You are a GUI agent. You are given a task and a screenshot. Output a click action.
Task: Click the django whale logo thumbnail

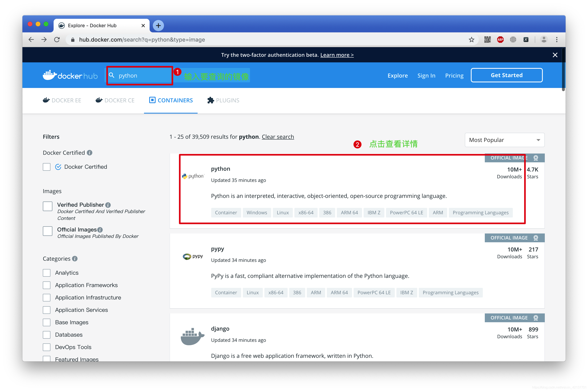(192, 336)
